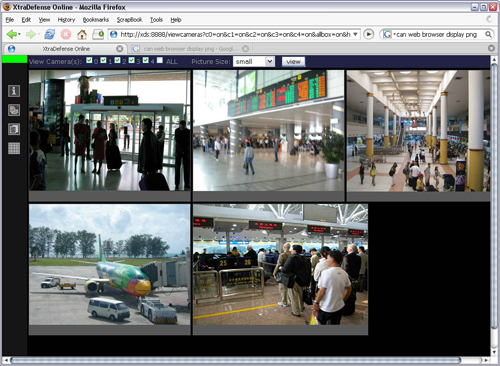Open the documents icon in sidebar
The height and width of the screenshot is (366, 500).
[14, 110]
